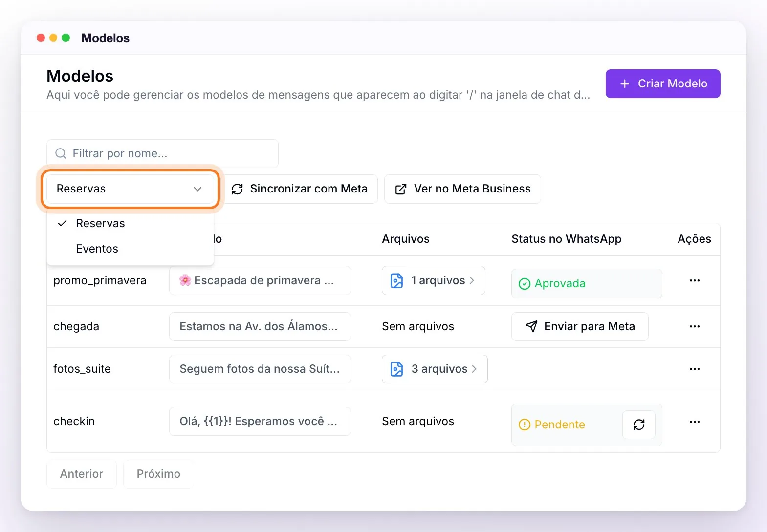Click the Ações column header
Image resolution: width=767 pixels, height=532 pixels.
tap(694, 239)
